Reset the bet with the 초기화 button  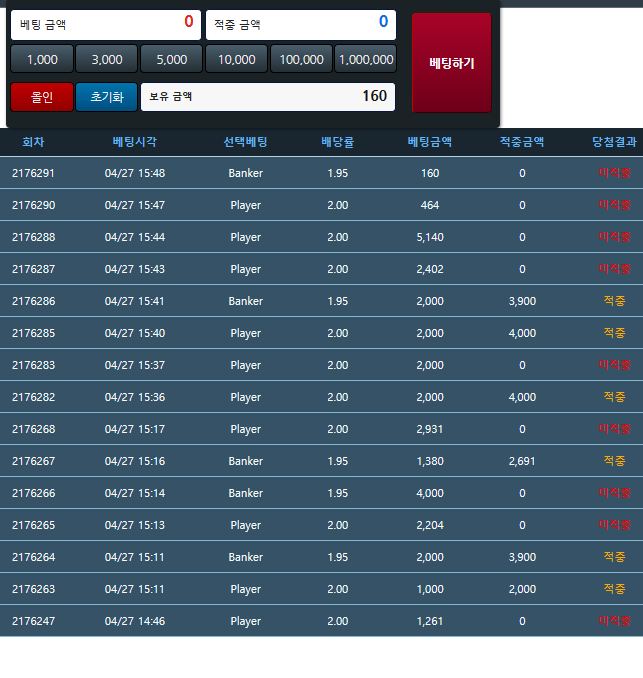pos(106,97)
